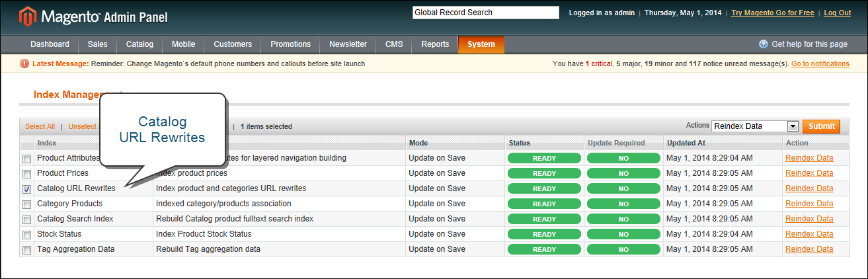868x279 pixels.
Task: Tick the Product Attributes checkbox
Action: [27, 159]
